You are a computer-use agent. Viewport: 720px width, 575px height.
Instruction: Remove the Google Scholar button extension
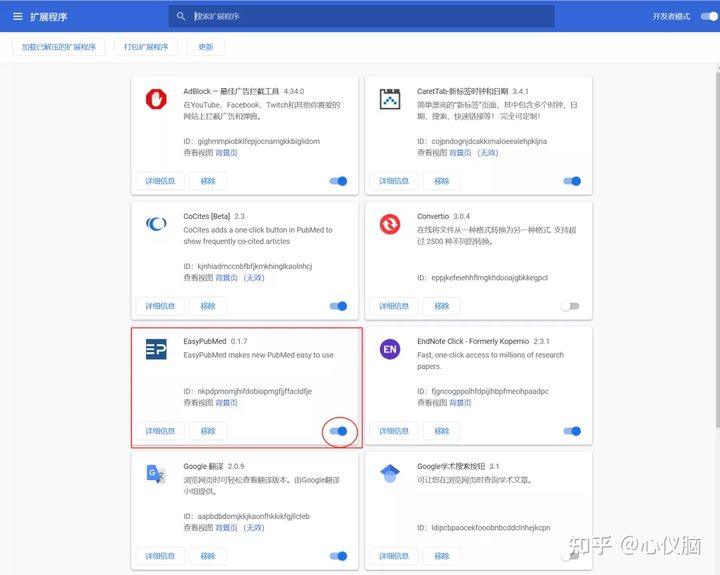pos(442,556)
